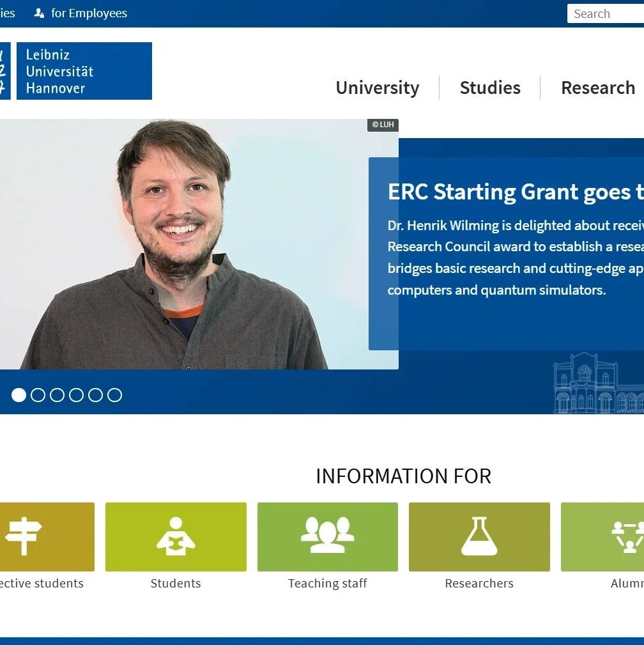Click the signpost icon for prospective students
Screen dimensions: 644x645
click(24, 536)
